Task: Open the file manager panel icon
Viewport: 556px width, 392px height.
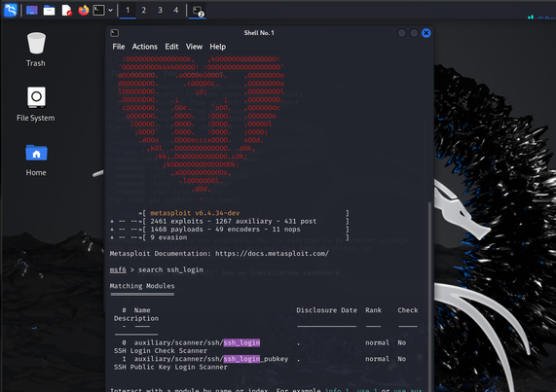Action: [49, 11]
